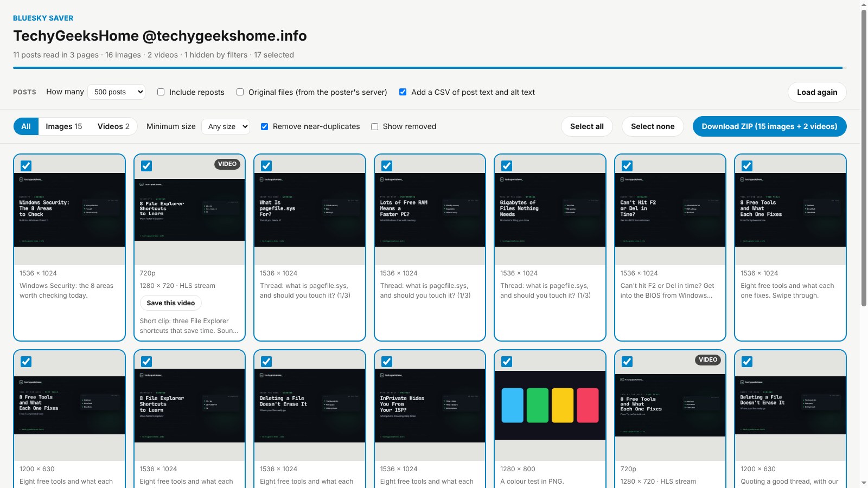The width and height of the screenshot is (868, 488).
Task: Click the What Is pagefile.sys thumbnail
Action: pos(310,210)
